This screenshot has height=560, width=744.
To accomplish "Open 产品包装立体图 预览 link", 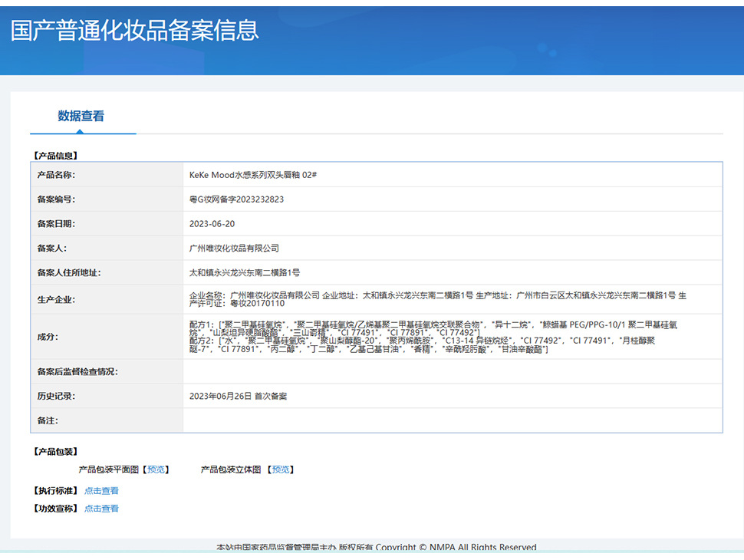I will point(281,469).
